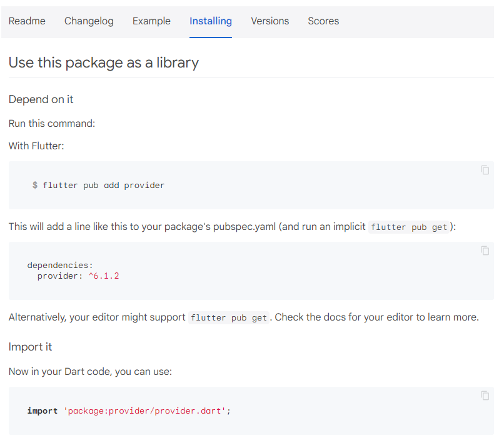The width and height of the screenshot is (504, 443).
Task: Switch to the Changelog tab
Action: [x=89, y=21]
